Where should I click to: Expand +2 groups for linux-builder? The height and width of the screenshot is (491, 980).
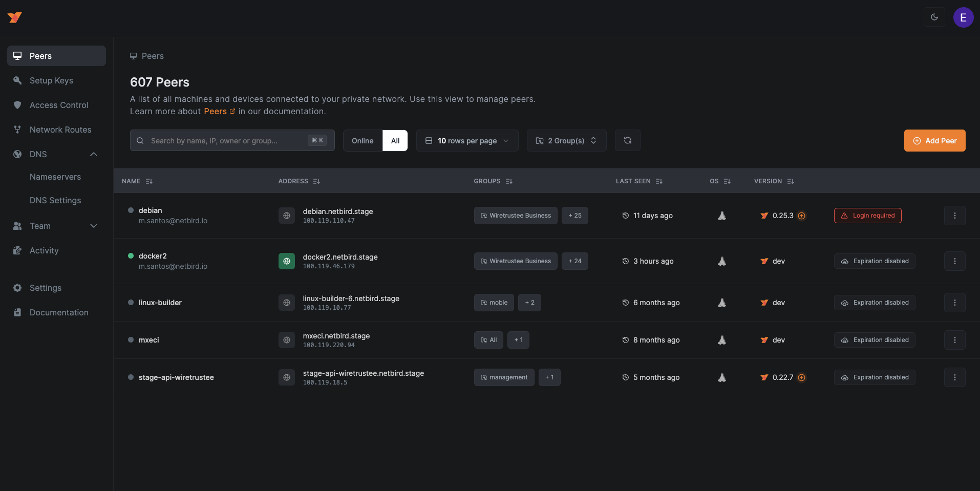point(529,303)
